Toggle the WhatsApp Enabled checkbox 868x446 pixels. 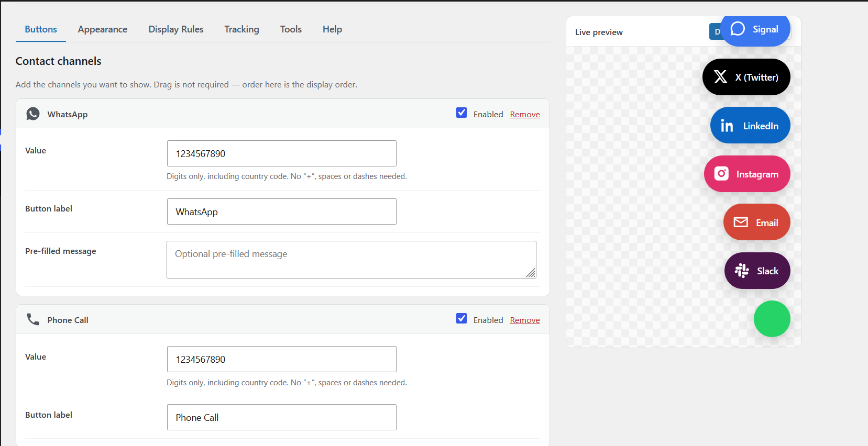[462, 113]
